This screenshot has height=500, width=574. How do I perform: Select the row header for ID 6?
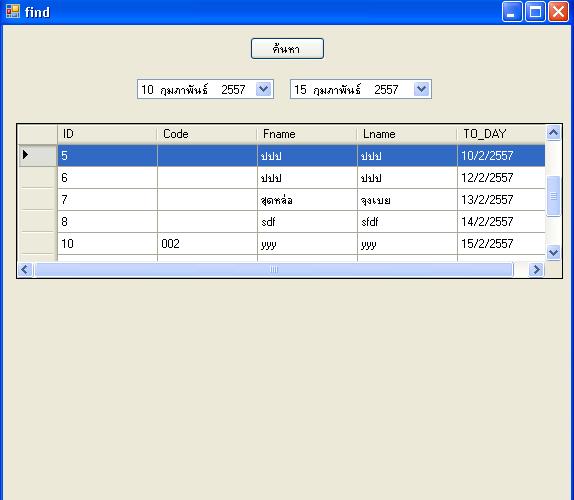[38, 178]
